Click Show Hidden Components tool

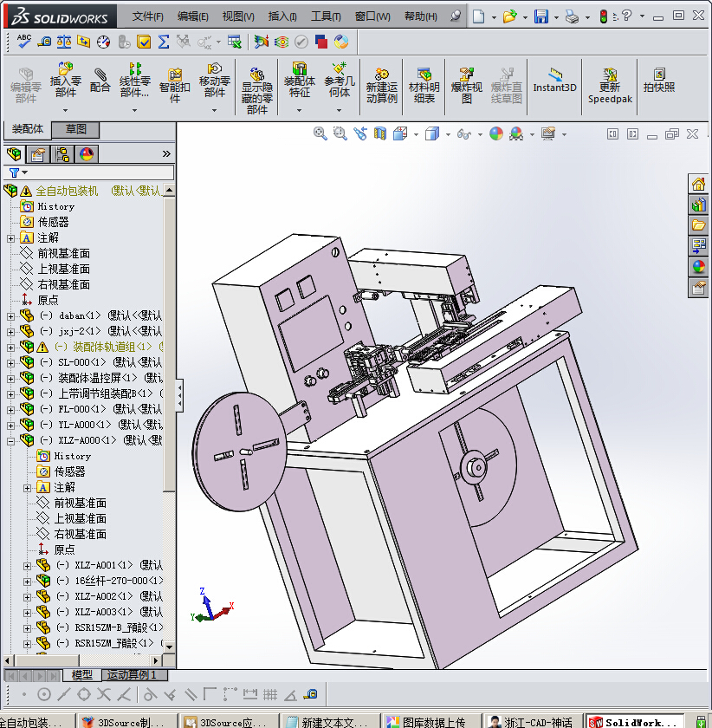tap(256, 91)
